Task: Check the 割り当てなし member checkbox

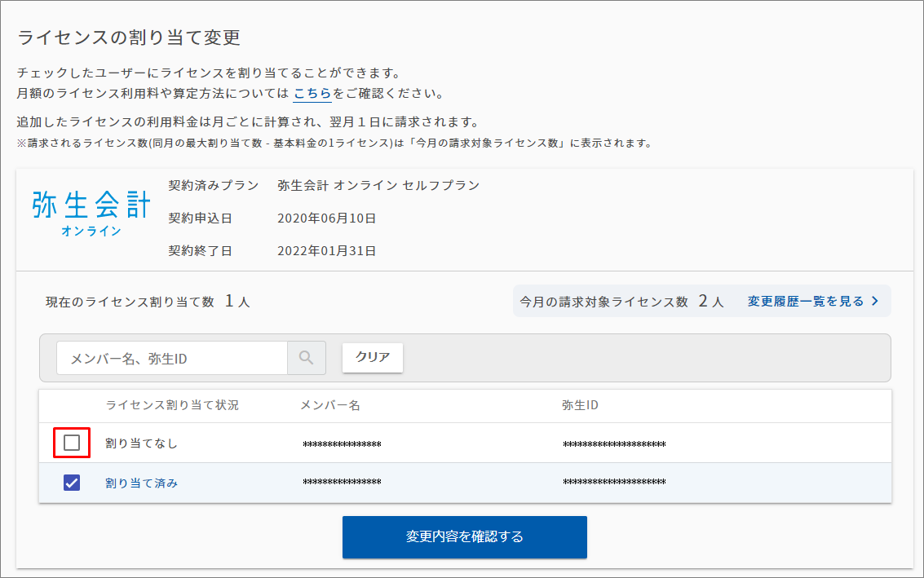Action: coord(72,443)
